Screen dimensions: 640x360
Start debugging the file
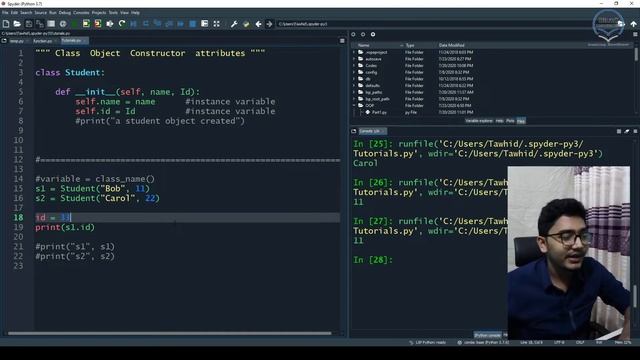coord(133,24)
